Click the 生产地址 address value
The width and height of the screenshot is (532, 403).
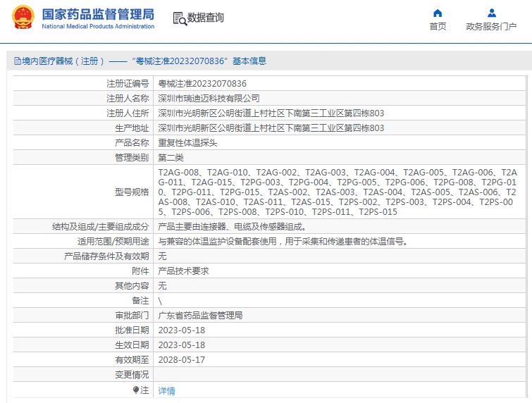(x=271, y=128)
